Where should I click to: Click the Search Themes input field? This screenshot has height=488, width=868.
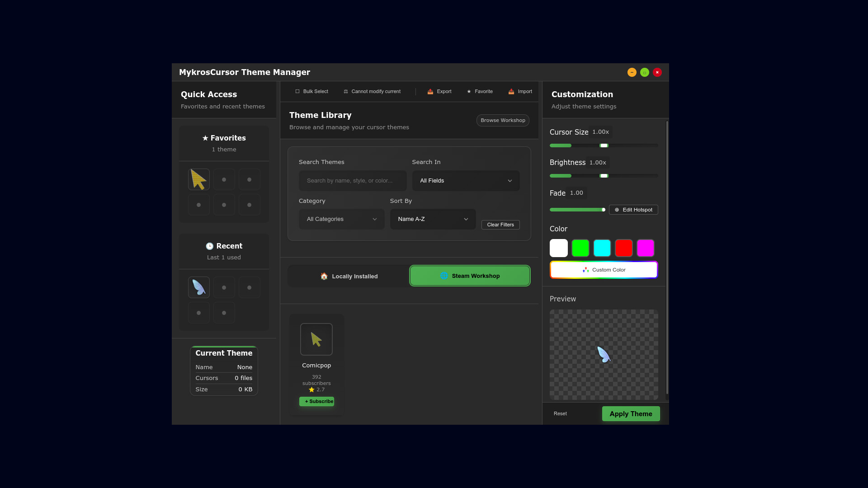click(x=352, y=181)
